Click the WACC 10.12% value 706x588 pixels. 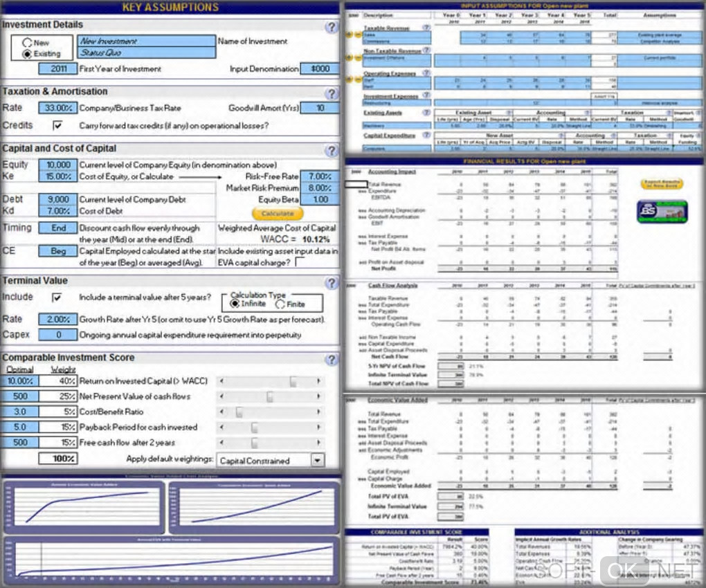pyautogui.click(x=316, y=239)
